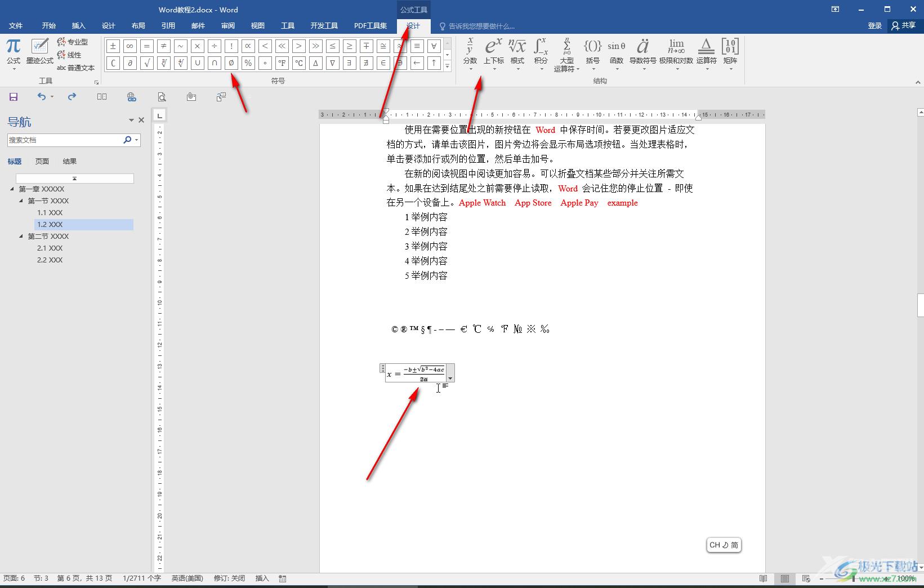Switch to print layout view in status bar
This screenshot has height=588, width=924.
[x=784, y=578]
